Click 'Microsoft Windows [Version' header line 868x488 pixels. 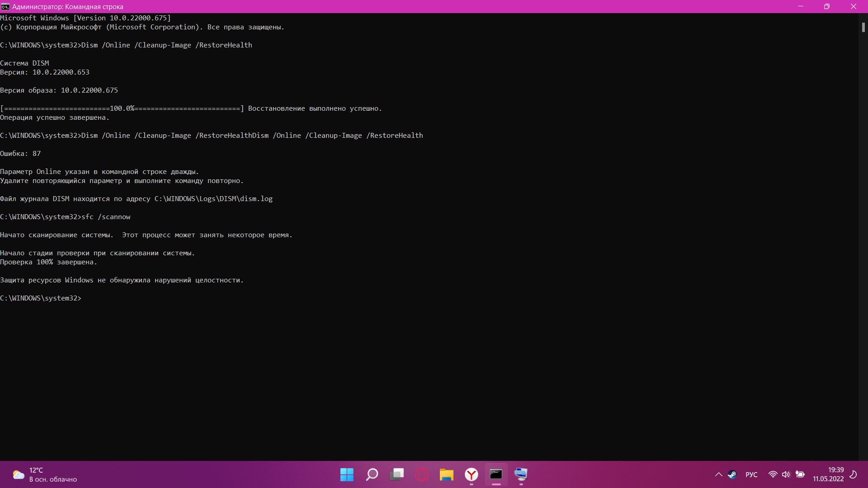tap(85, 18)
